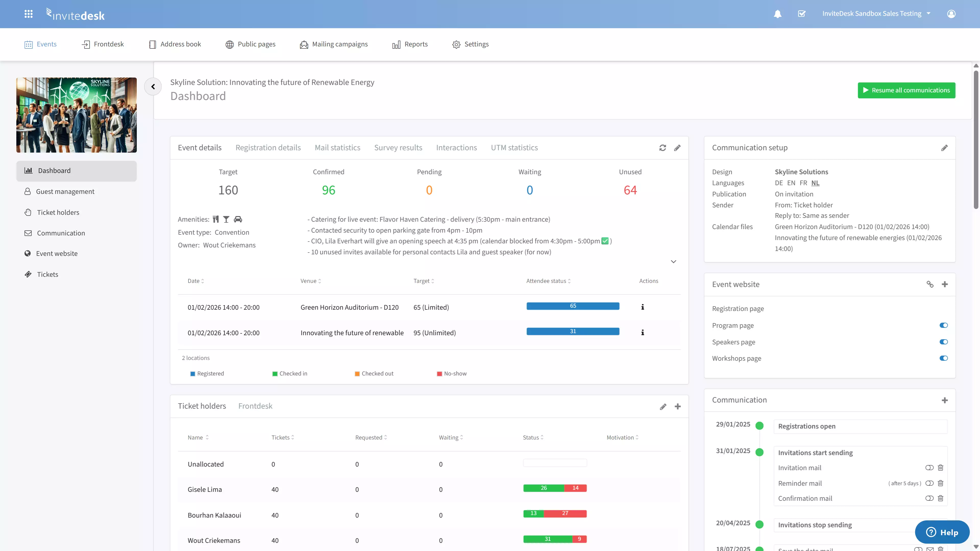Click the page vertical scrollbar
This screenshot has height=551, width=980.
click(x=976, y=139)
